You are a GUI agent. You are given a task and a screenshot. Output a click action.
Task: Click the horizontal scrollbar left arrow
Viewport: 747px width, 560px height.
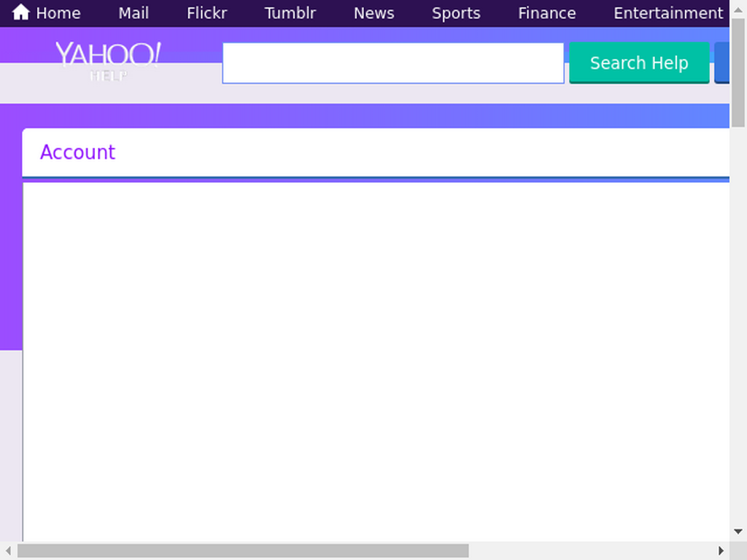tap(7, 551)
